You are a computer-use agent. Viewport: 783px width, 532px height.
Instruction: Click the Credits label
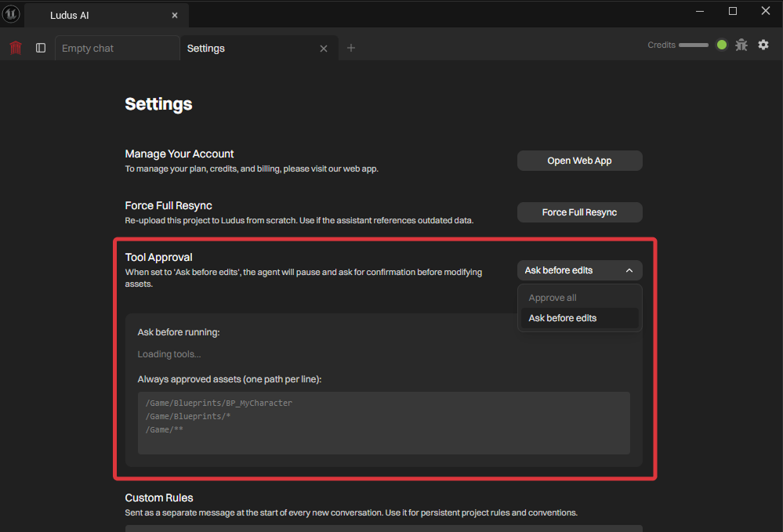point(662,45)
